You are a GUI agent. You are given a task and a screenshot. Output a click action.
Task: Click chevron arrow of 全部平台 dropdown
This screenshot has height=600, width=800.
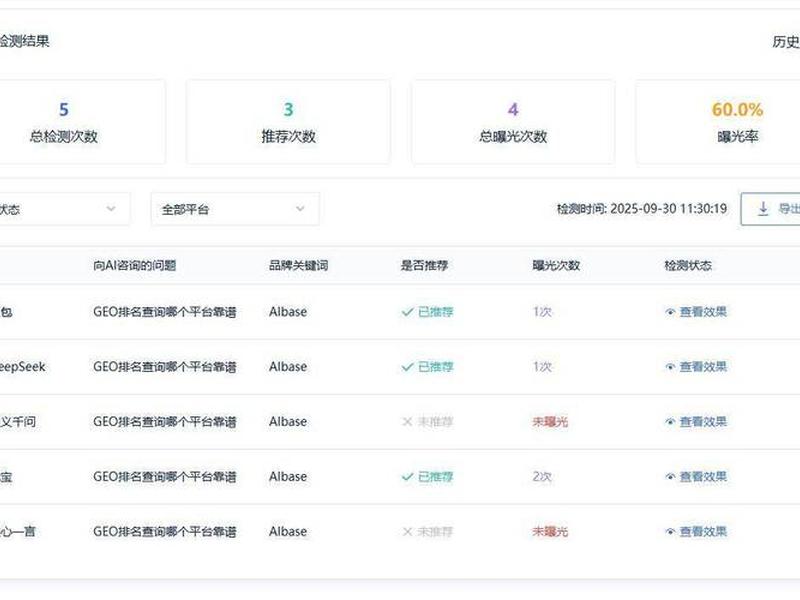[300, 209]
